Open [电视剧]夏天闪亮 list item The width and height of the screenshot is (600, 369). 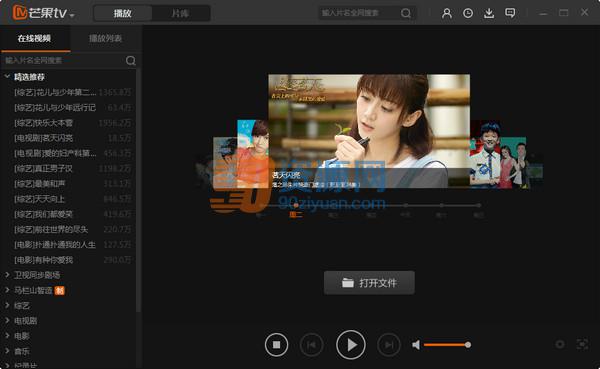click(x=72, y=138)
